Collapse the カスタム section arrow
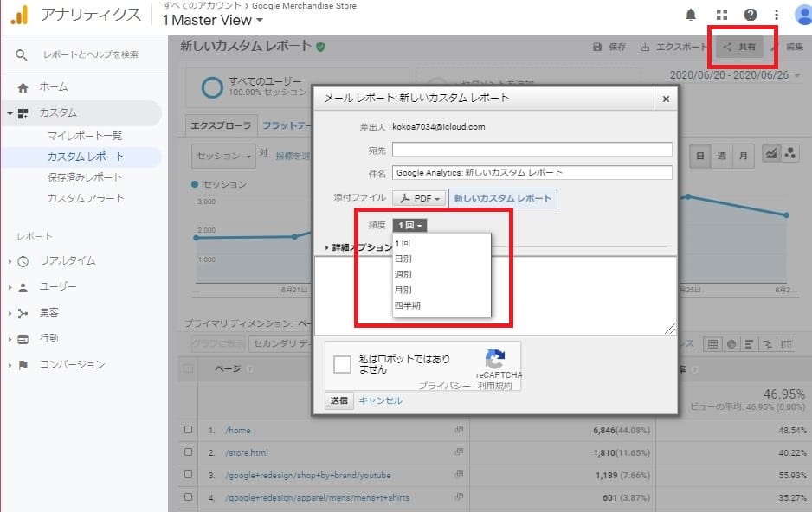The height and width of the screenshot is (512, 812). click(x=10, y=113)
